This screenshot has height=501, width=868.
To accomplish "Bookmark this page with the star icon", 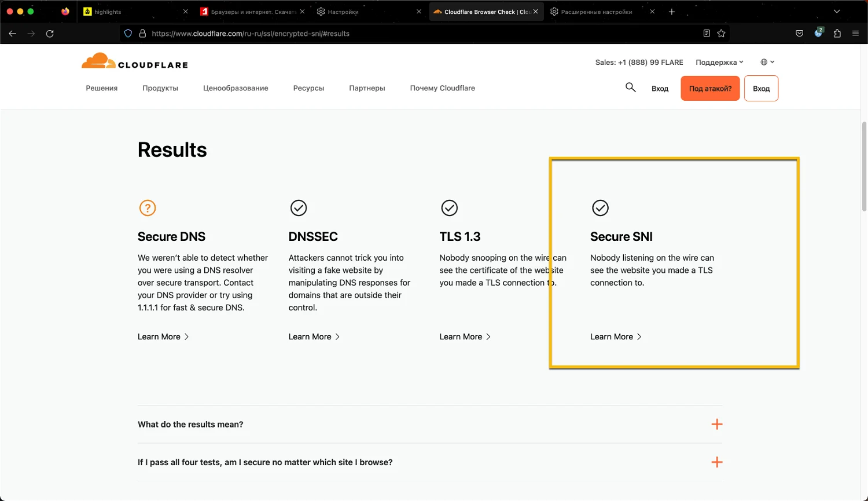I will point(721,34).
